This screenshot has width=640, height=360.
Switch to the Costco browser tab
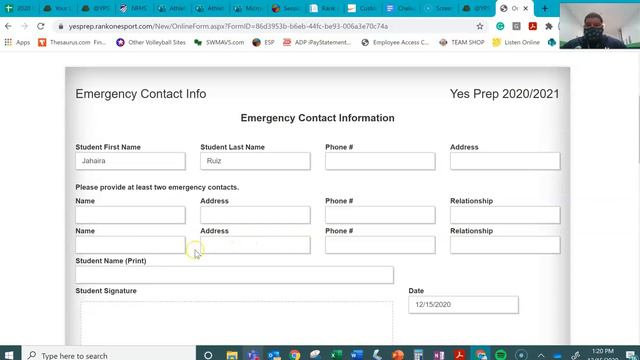(362, 8)
